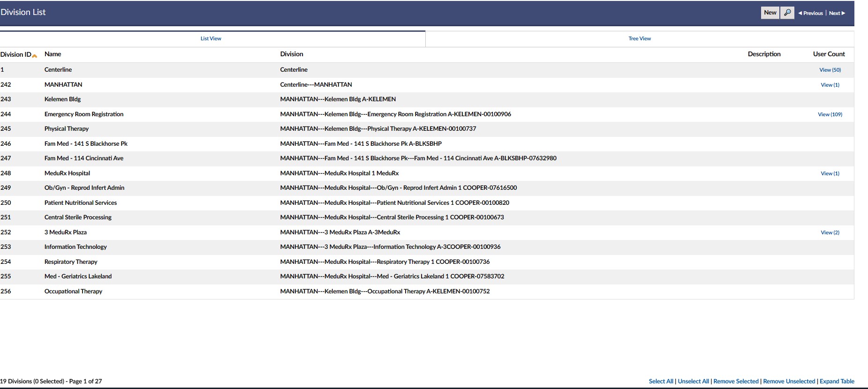868x389 pixels.
Task: Open View (2) for 3 MeduRx Plaza
Action: 830,232
